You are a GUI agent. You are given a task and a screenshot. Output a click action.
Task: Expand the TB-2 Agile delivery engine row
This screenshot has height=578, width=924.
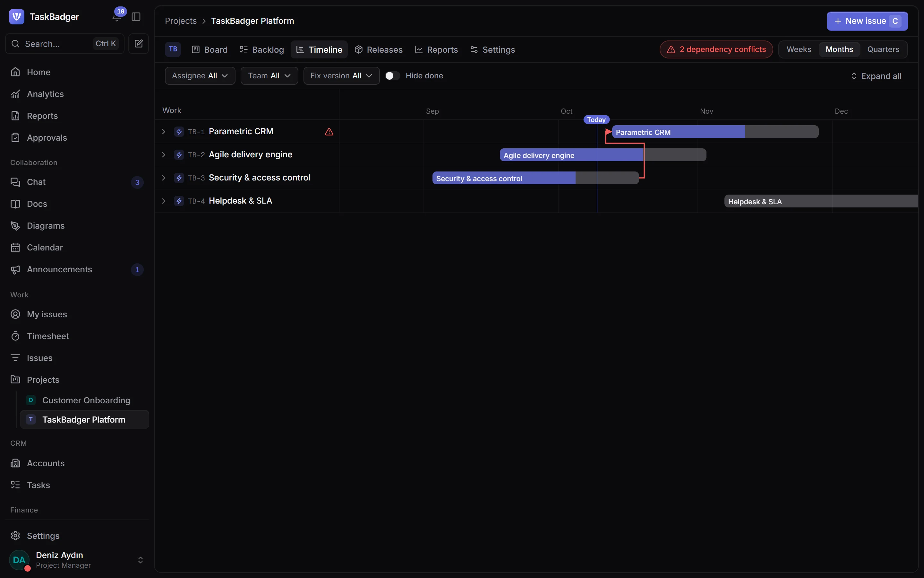pyautogui.click(x=164, y=155)
